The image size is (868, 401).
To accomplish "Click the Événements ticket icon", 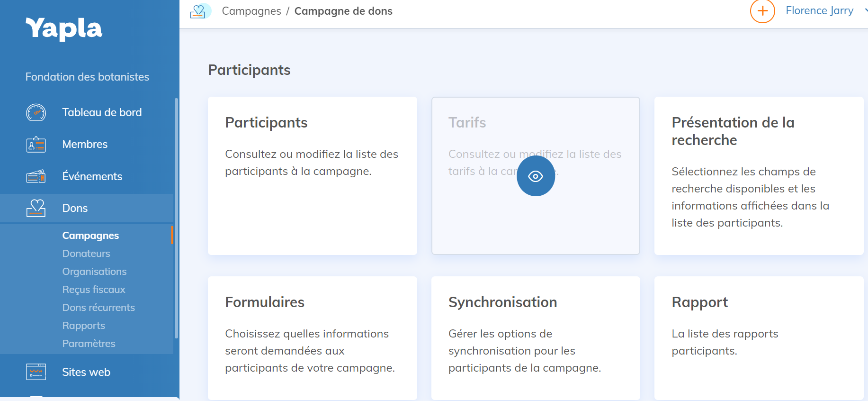I will (x=36, y=176).
